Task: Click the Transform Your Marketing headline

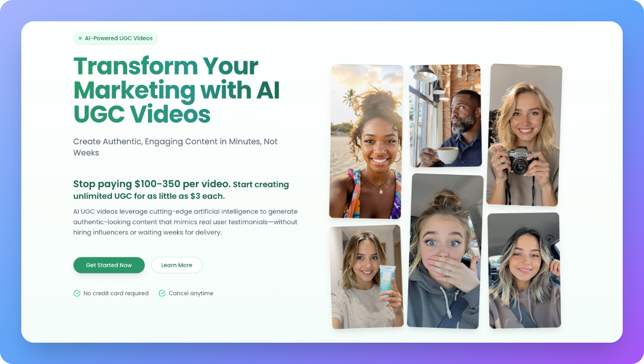Action: coord(176,91)
